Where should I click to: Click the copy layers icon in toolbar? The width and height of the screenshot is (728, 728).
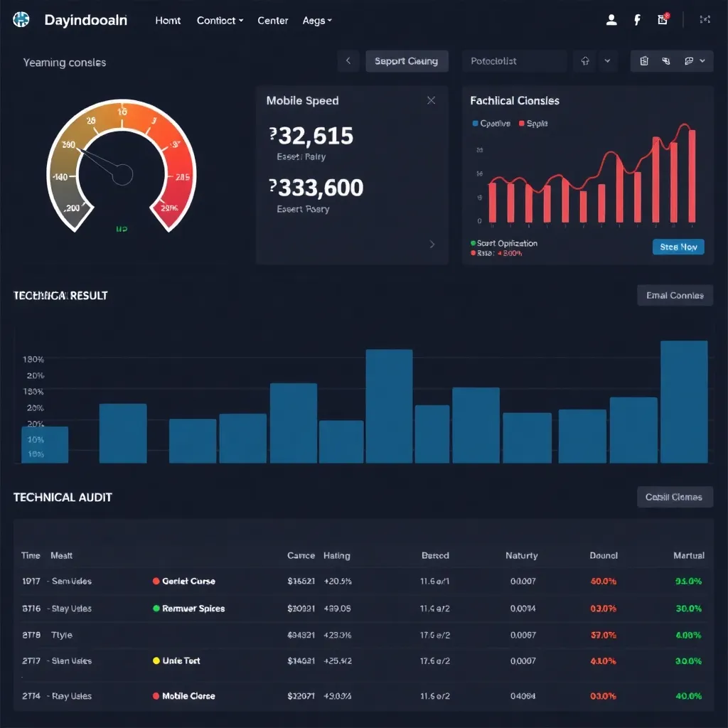pyautogui.click(x=665, y=61)
